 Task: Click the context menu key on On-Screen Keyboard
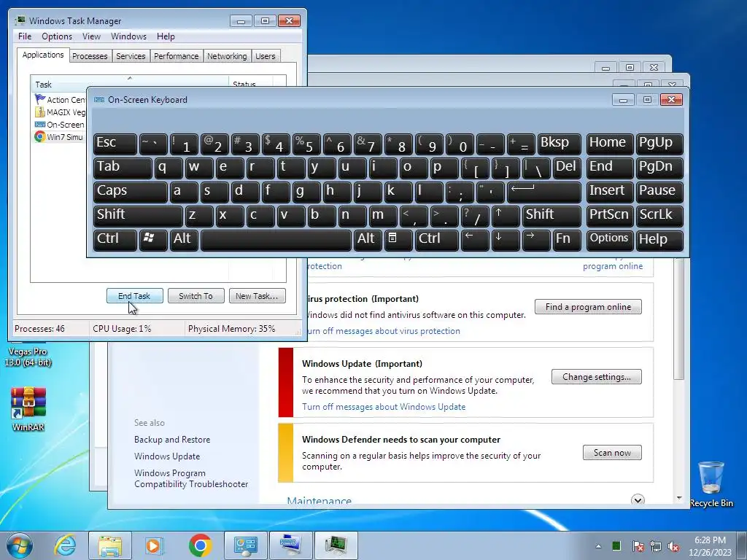pyautogui.click(x=398, y=239)
